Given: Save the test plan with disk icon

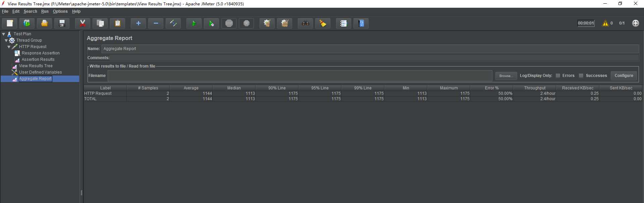Looking at the screenshot, I should (x=62, y=23).
